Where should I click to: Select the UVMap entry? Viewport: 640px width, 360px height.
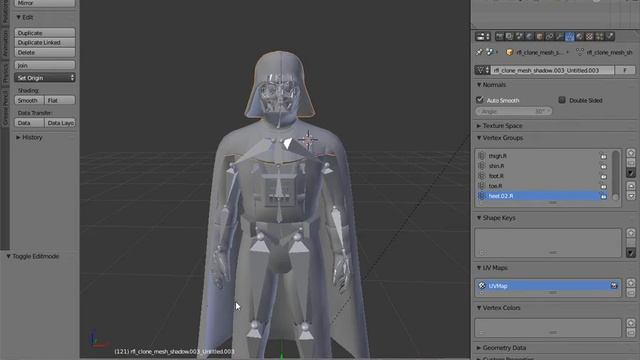(548, 286)
